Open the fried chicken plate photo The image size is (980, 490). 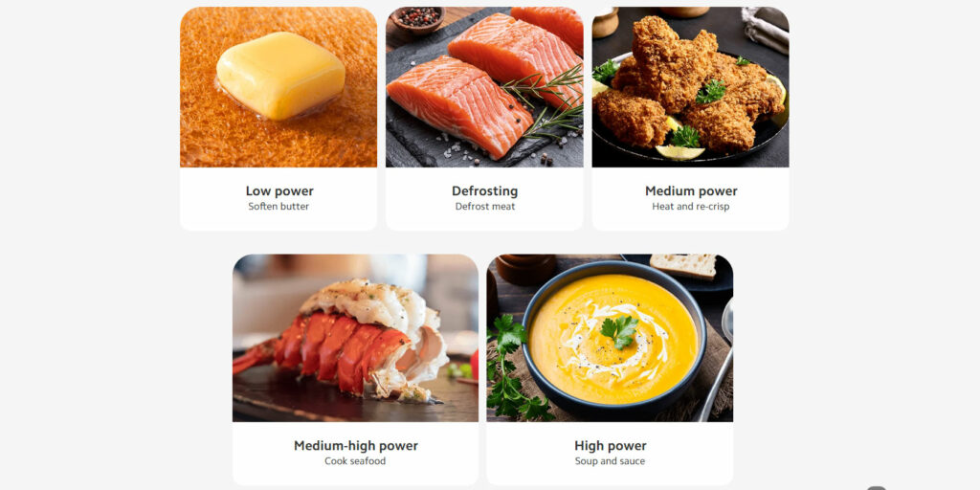(x=691, y=87)
